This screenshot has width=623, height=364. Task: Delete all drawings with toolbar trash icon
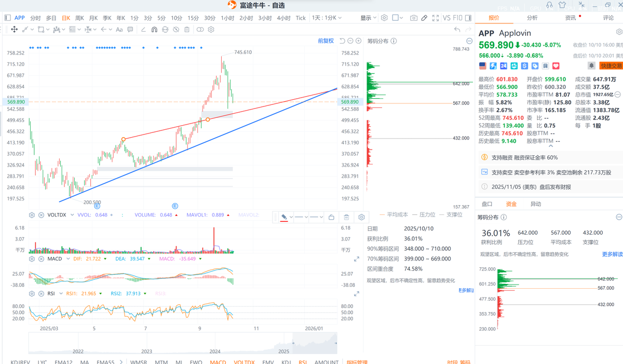[x=187, y=30]
